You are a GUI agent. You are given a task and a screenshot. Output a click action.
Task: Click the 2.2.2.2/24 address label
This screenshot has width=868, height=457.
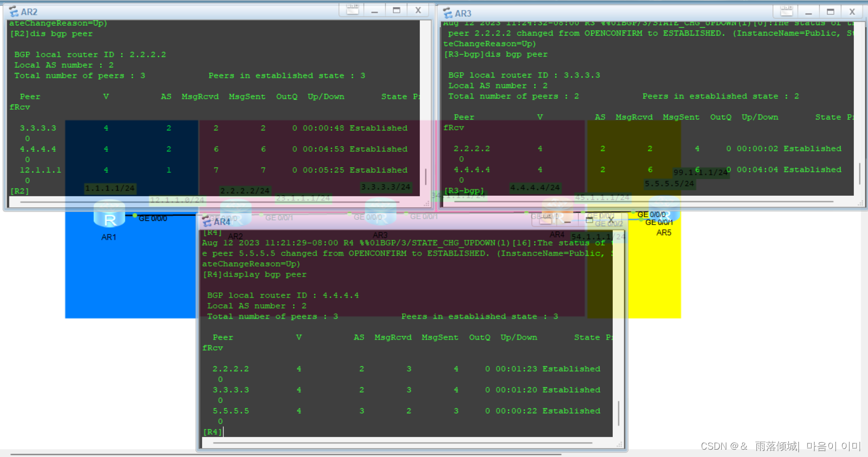point(245,191)
